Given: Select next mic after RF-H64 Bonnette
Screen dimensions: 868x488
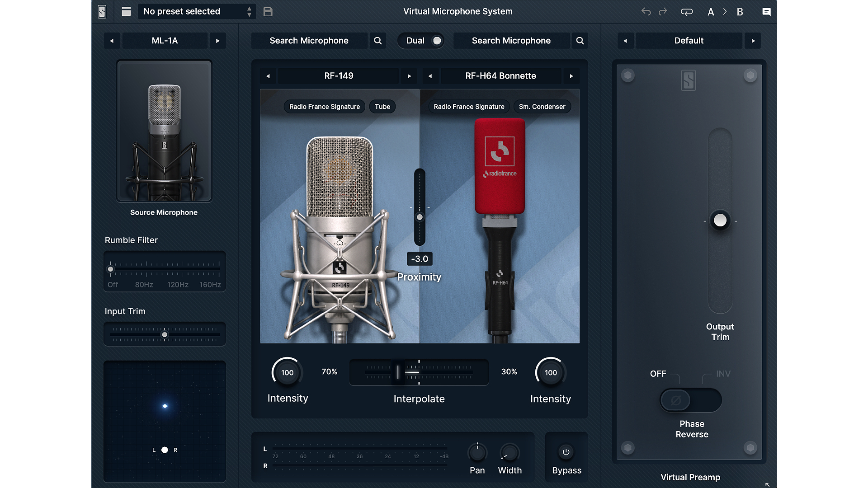Looking at the screenshot, I should (x=571, y=76).
